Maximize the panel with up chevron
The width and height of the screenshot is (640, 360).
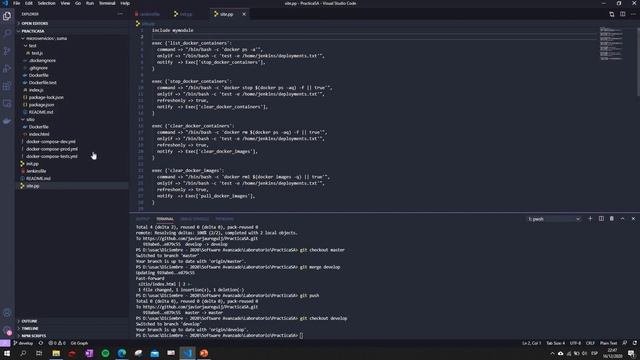point(622,219)
